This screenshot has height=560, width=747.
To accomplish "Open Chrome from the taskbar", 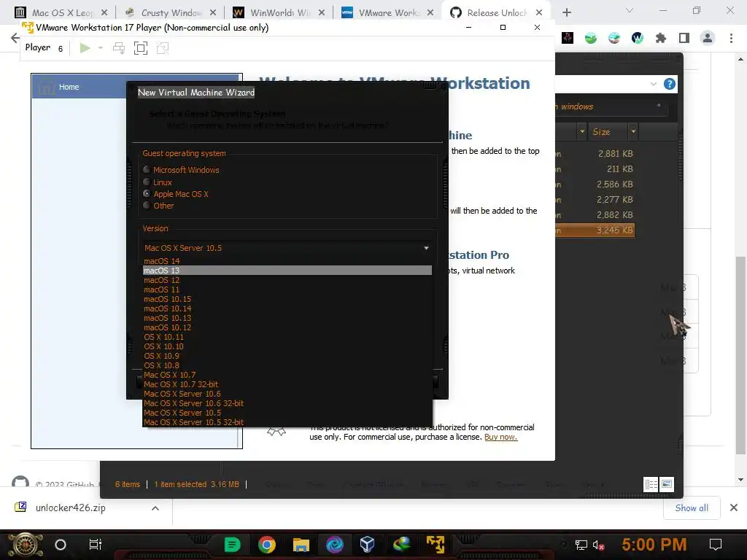I will 267,544.
